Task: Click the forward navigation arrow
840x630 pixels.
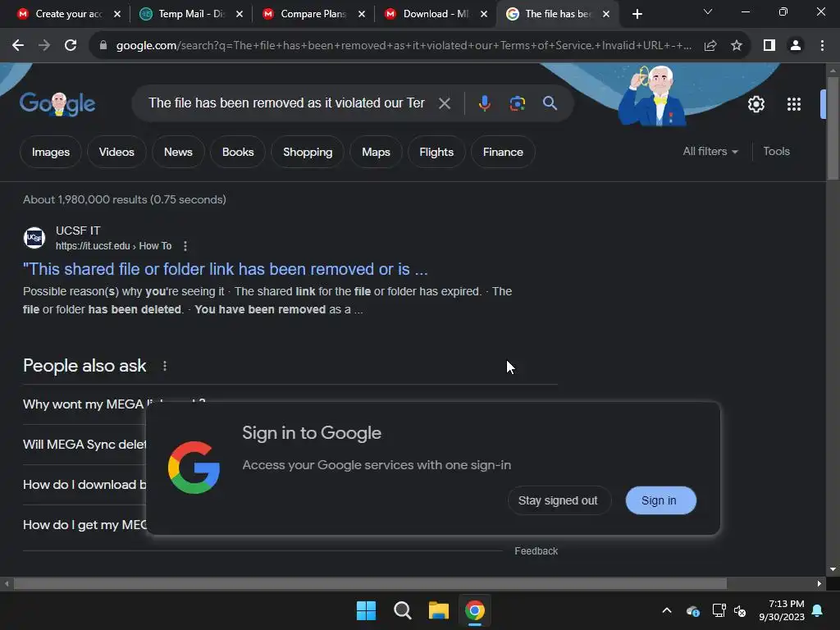Action: click(44, 46)
